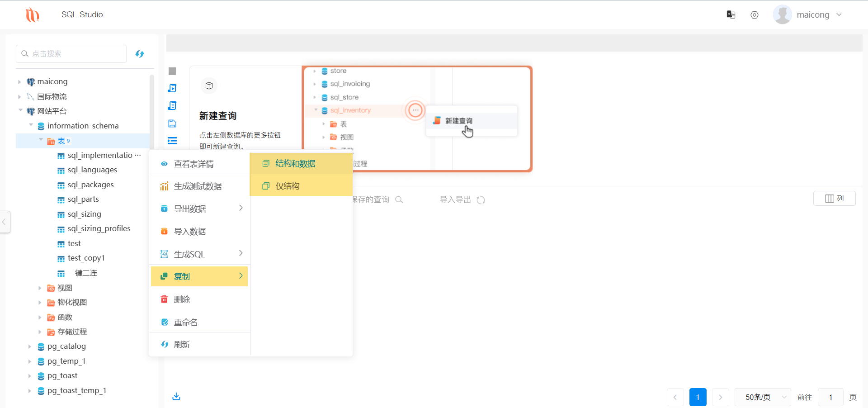Click the maicong user avatar
Viewport: 868px width, 408px height.
[783, 14]
